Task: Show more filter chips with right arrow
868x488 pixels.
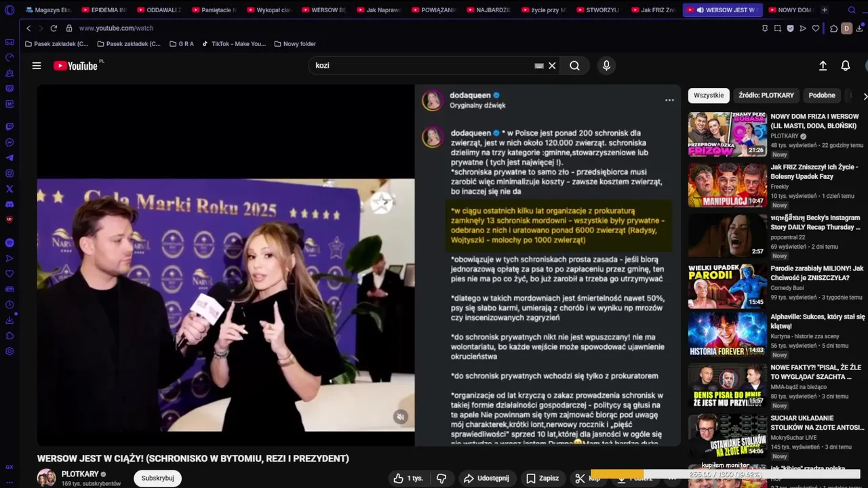Action: click(x=865, y=96)
